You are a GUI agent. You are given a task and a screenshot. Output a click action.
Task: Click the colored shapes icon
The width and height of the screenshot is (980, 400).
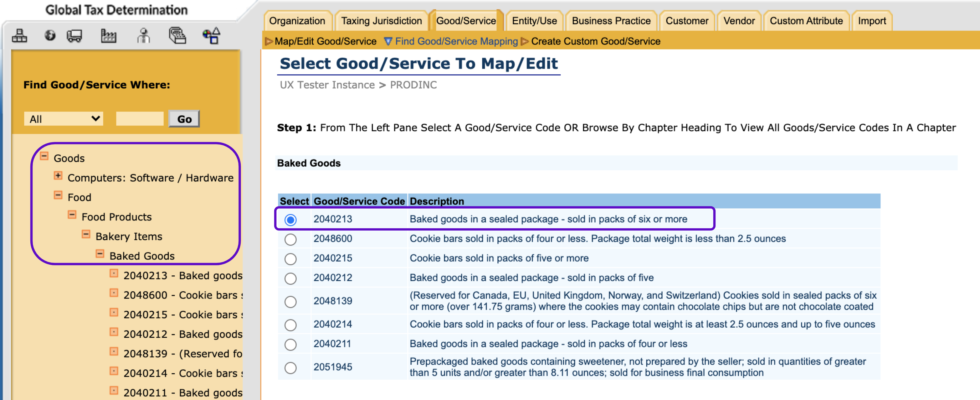(x=212, y=36)
